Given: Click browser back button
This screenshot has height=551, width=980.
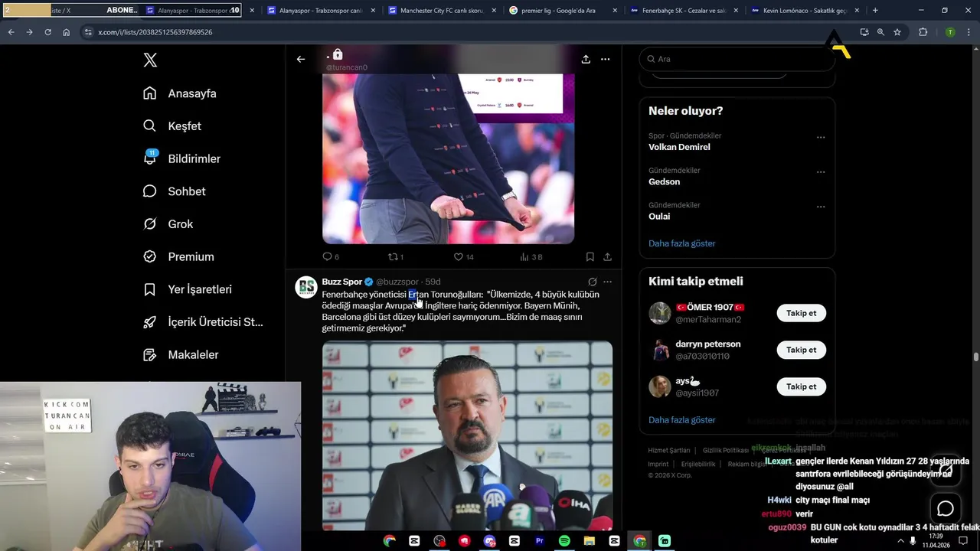Looking at the screenshot, I should click(11, 32).
